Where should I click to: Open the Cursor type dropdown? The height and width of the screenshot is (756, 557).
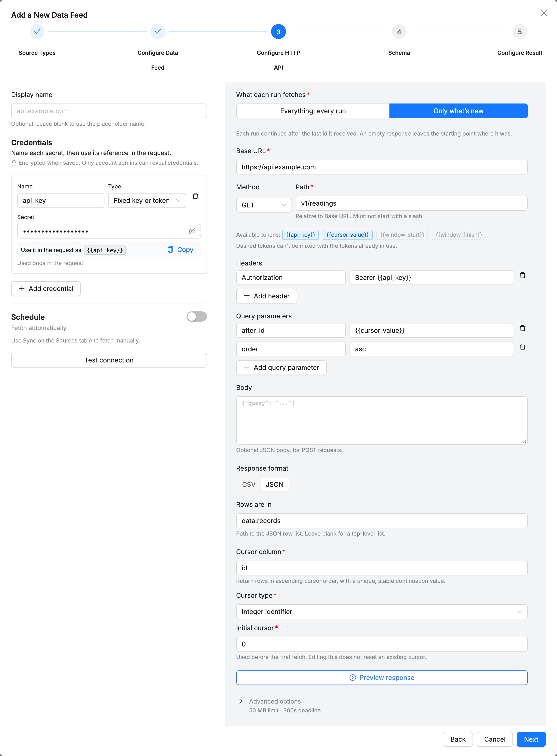click(382, 612)
